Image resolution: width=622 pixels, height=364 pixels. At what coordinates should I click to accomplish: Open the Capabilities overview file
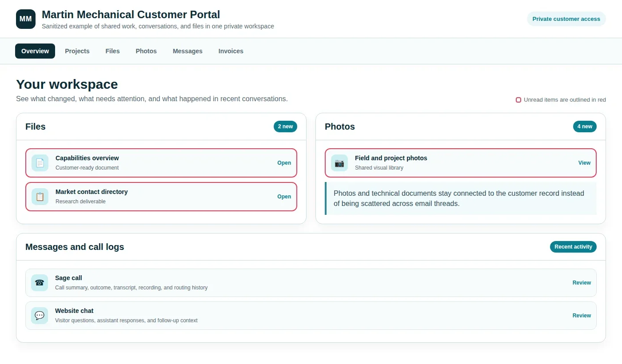[284, 163]
